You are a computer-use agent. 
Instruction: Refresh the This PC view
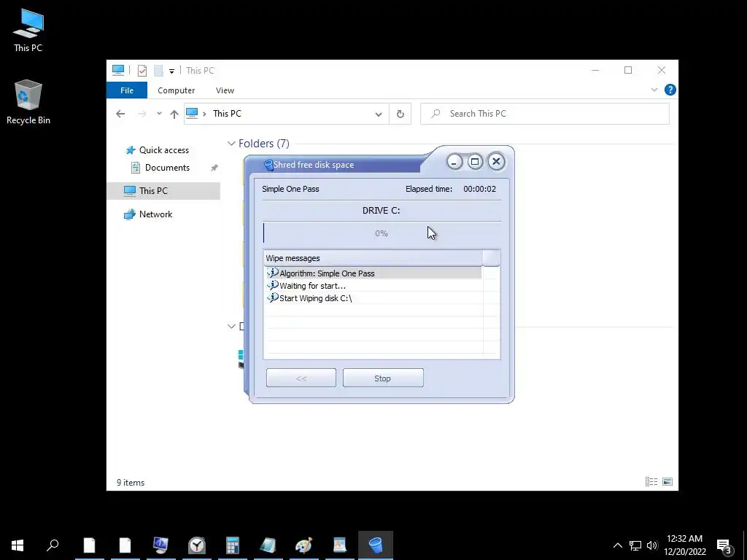[x=400, y=114]
